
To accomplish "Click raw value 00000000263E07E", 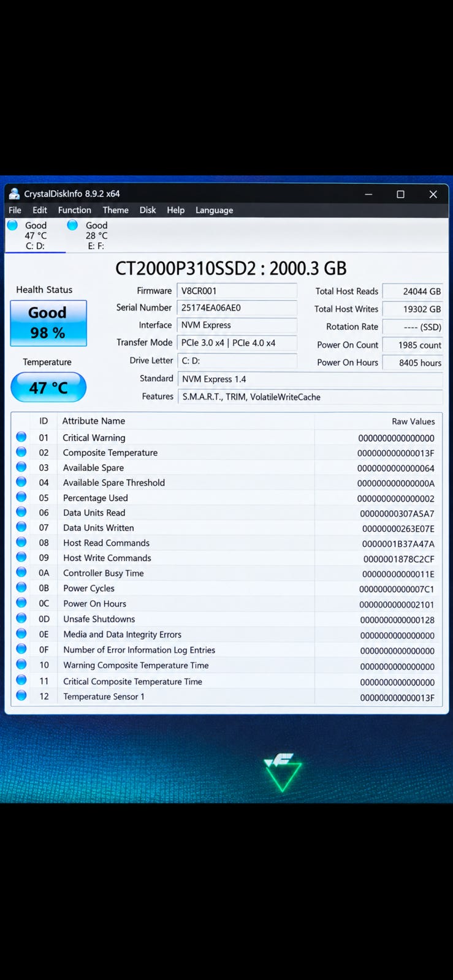I will point(398,528).
